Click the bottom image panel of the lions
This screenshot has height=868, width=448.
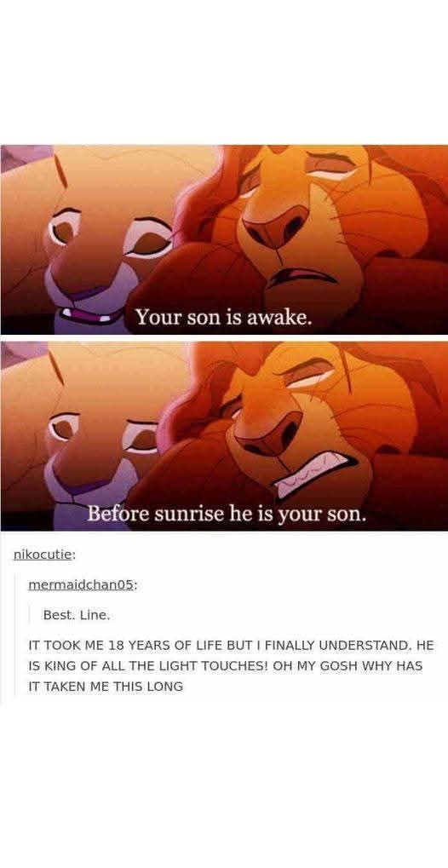point(224,435)
